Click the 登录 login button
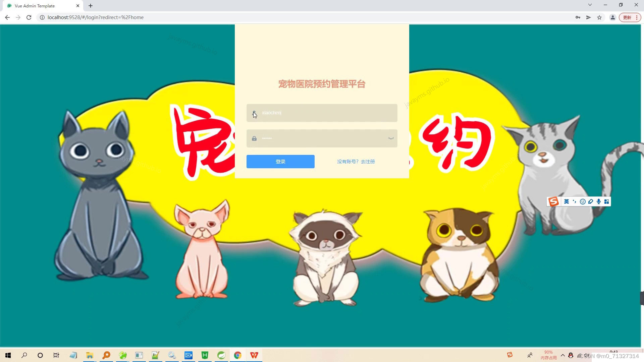The image size is (644, 362). [280, 162]
